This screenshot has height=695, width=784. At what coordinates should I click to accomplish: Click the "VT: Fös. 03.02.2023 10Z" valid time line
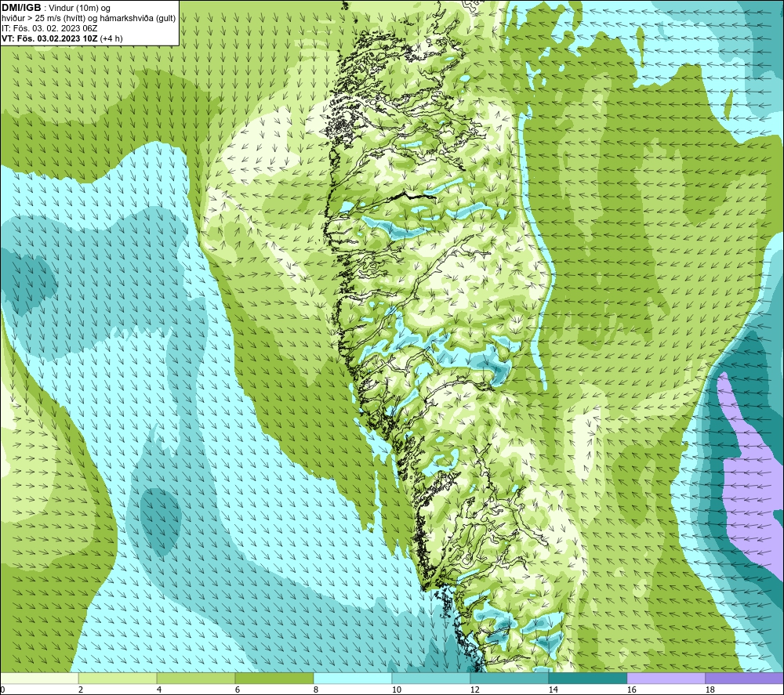pyautogui.click(x=49, y=38)
